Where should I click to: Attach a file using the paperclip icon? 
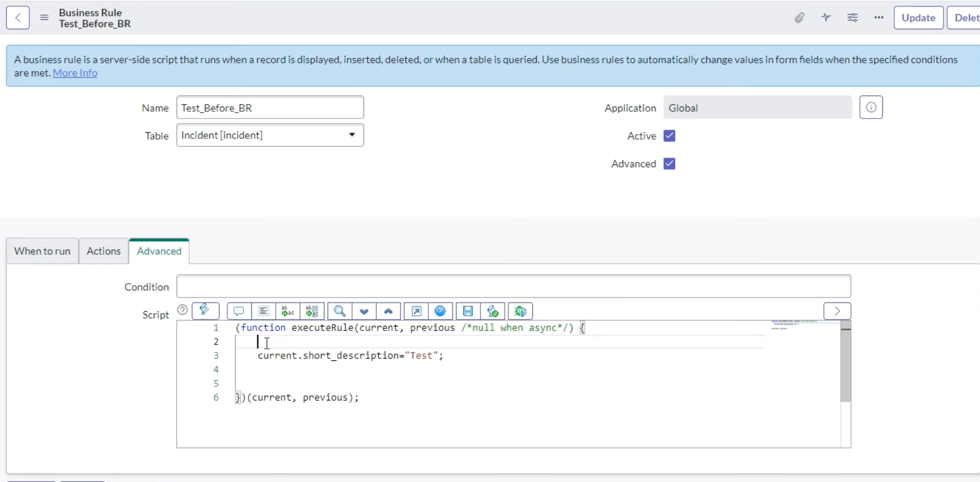(x=799, y=17)
